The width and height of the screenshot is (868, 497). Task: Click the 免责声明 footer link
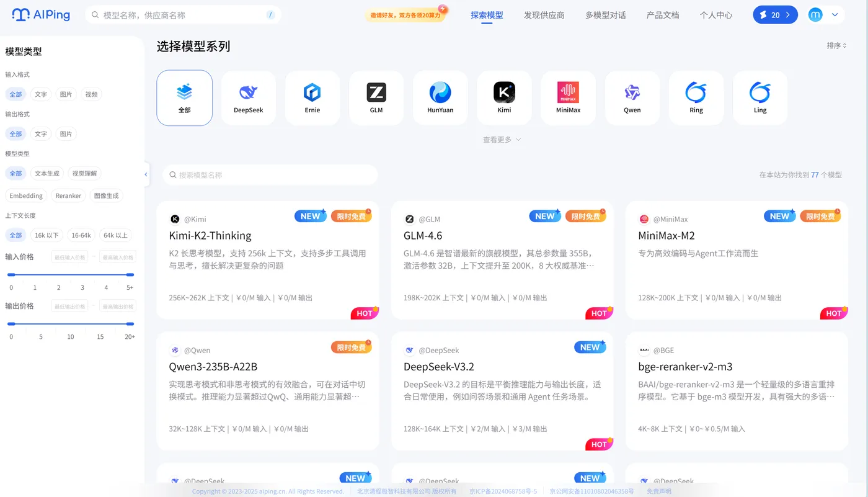[x=659, y=491]
